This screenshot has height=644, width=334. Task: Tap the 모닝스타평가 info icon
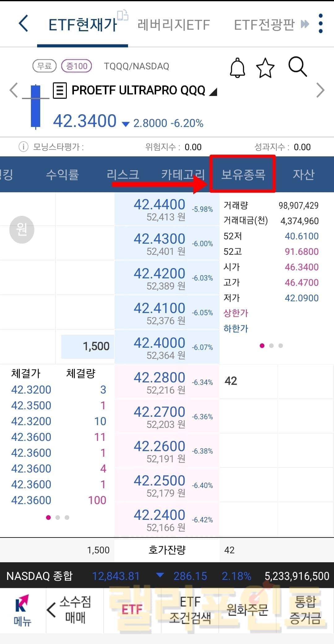click(x=24, y=147)
